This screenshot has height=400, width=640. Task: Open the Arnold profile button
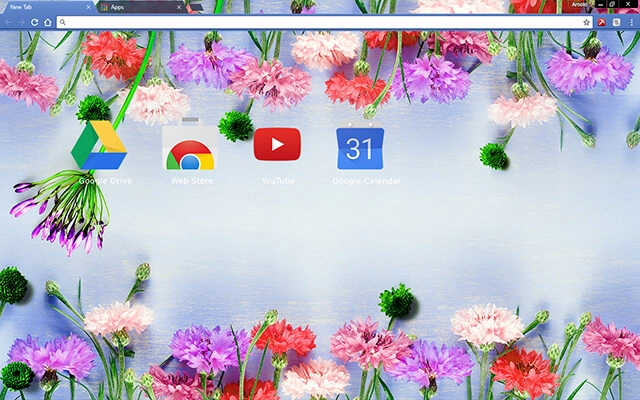tap(580, 4)
